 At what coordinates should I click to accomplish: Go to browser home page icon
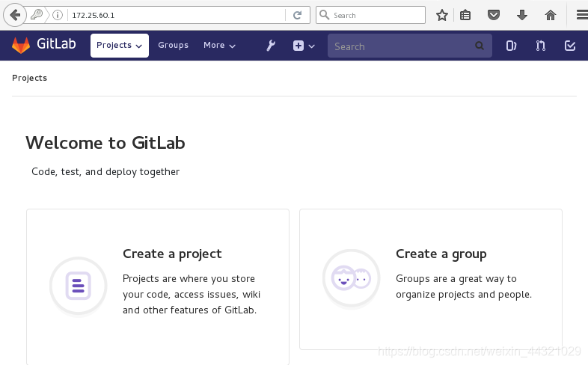(551, 16)
